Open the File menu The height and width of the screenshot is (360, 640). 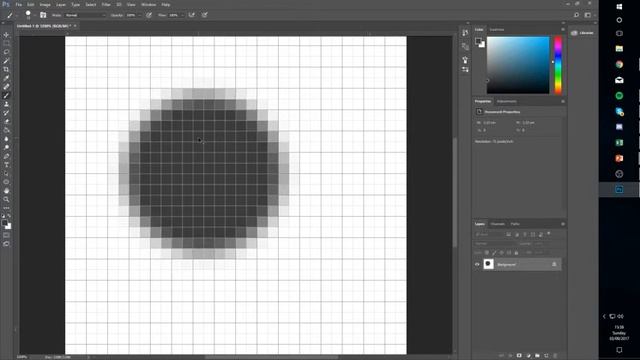18,4
